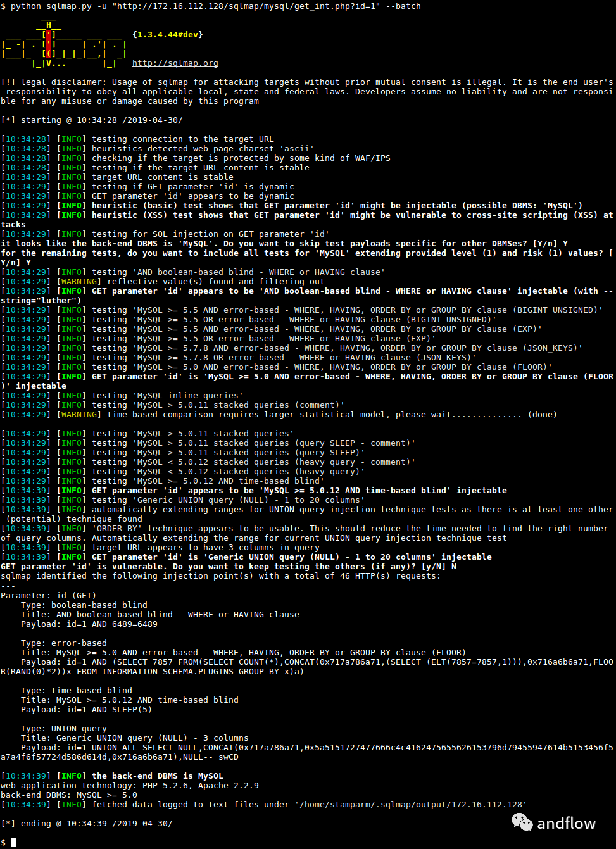Select 'target URL content is stable' line

click(x=117, y=177)
